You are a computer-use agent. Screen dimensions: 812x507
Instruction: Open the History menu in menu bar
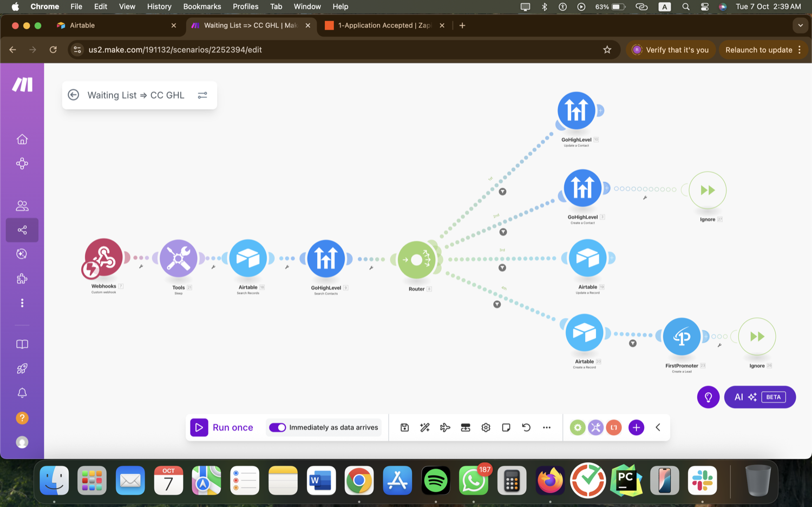[159, 6]
